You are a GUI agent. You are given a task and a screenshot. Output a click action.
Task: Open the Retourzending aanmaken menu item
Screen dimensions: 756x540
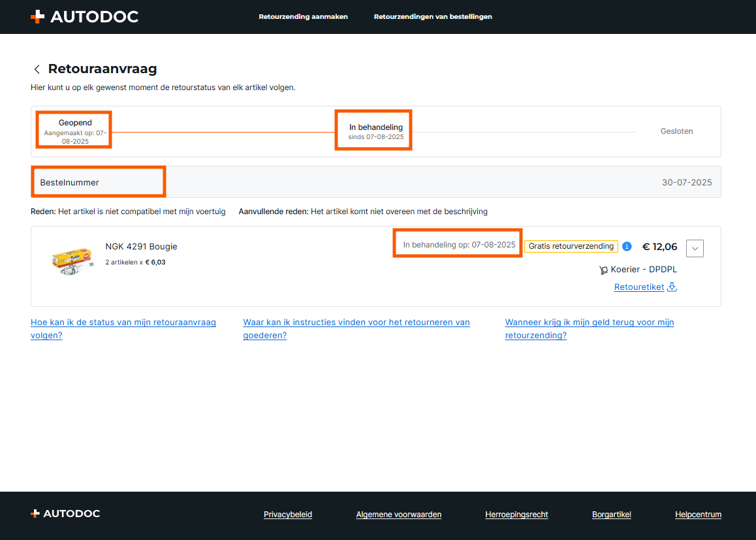click(x=303, y=17)
